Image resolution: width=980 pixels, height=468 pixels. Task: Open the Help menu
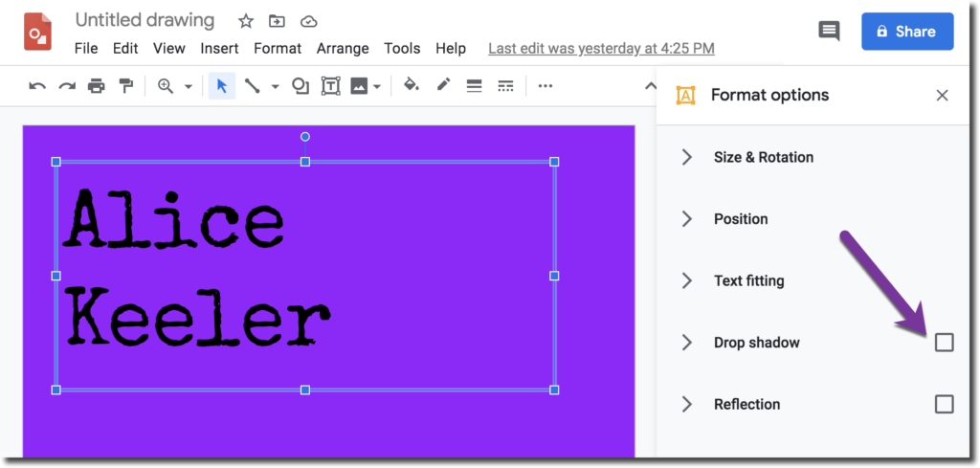[451, 48]
